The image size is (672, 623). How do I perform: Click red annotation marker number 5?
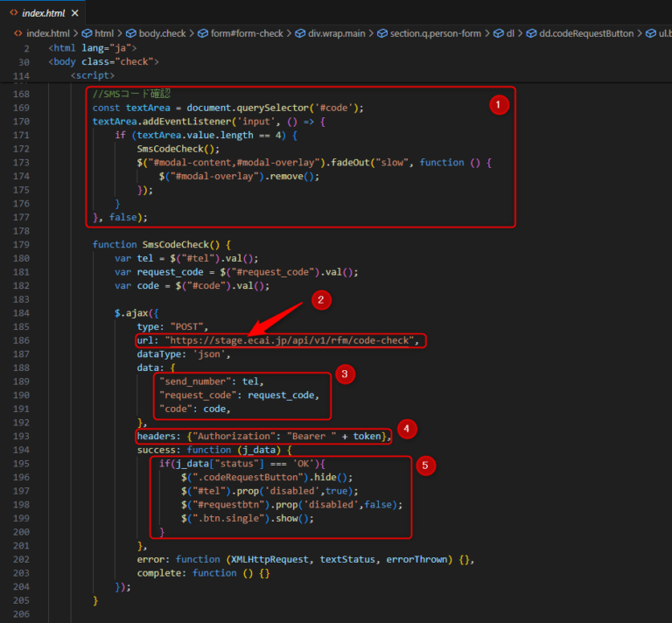[424, 466]
